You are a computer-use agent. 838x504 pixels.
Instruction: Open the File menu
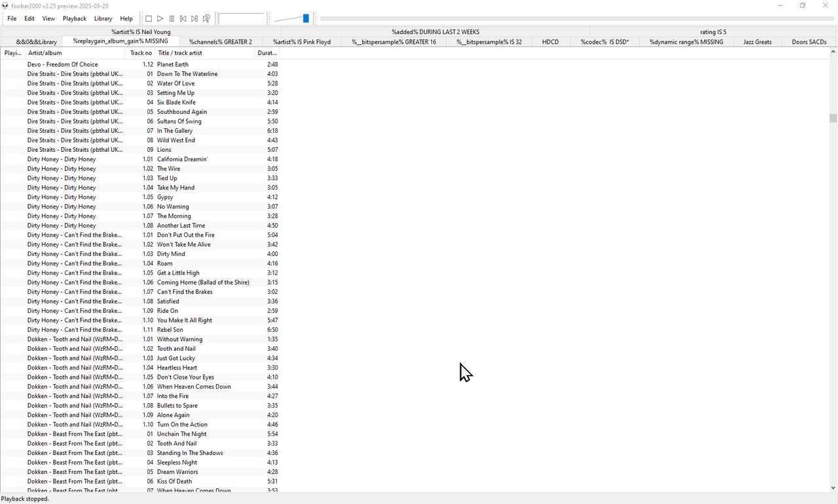pyautogui.click(x=12, y=19)
